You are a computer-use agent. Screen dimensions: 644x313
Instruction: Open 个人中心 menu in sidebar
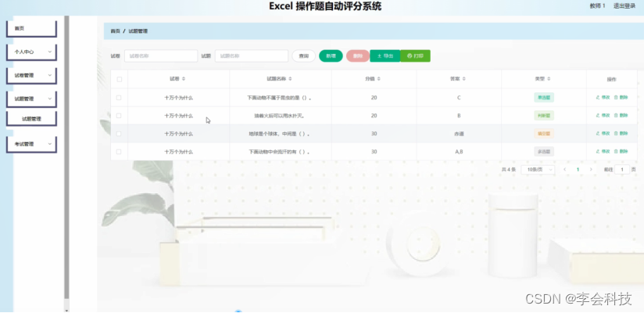tap(31, 52)
